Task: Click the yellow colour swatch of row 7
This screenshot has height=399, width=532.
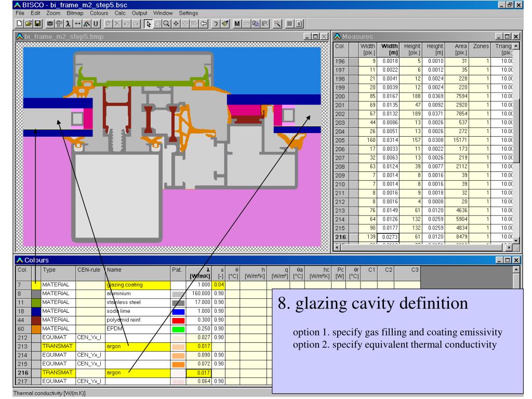Action: [36, 285]
